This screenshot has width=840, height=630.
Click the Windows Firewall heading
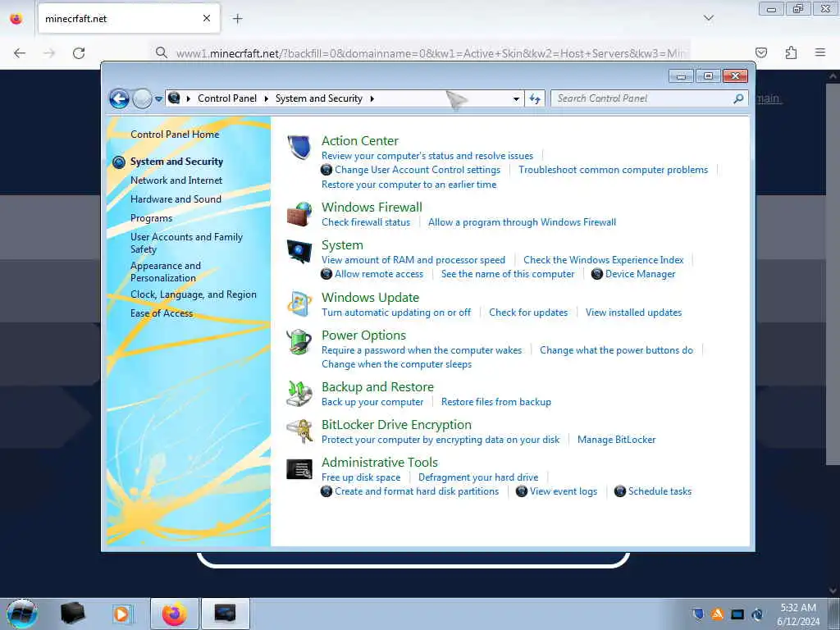point(372,208)
